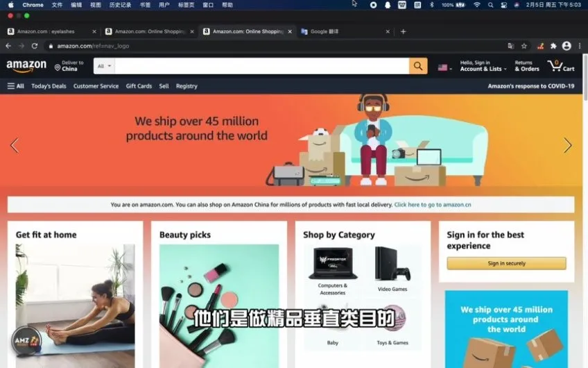Open a new tab with plus icon
Image resolution: width=588 pixels, height=368 pixels.
pyautogui.click(x=404, y=31)
